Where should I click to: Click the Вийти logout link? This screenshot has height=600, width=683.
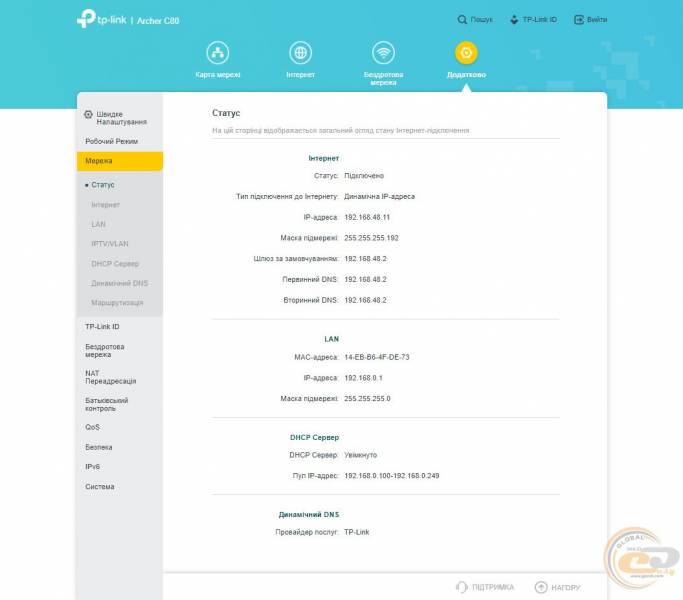(597, 20)
